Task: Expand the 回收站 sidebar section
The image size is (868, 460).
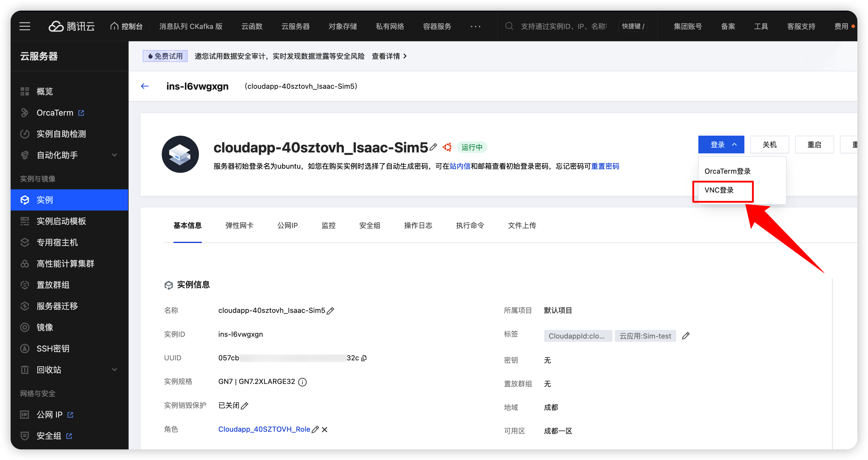Action: (114, 370)
